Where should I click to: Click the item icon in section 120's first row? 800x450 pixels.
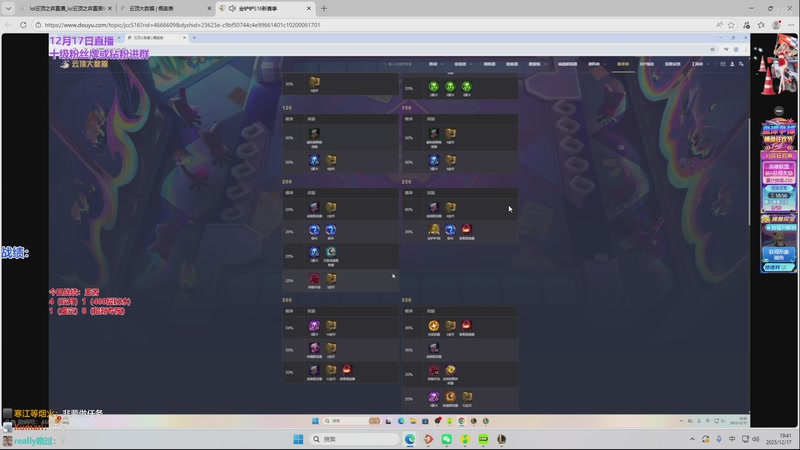pyautogui.click(x=314, y=134)
